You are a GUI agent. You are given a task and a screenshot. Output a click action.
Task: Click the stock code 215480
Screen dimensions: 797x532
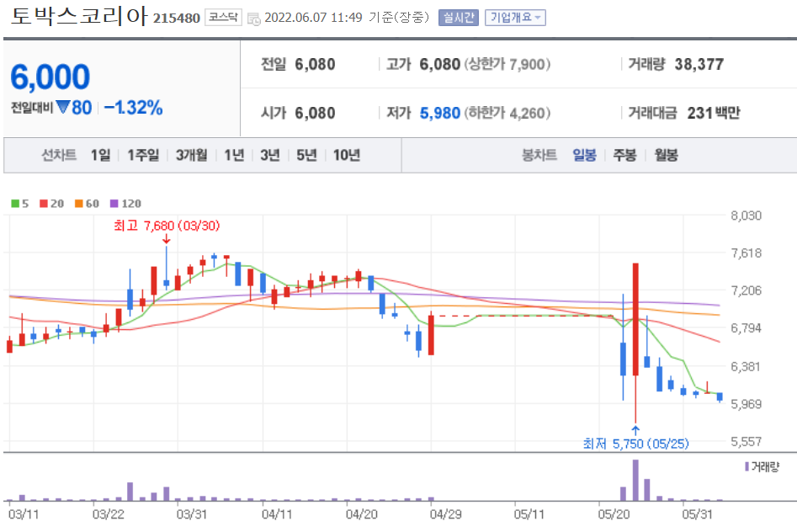tap(177, 18)
